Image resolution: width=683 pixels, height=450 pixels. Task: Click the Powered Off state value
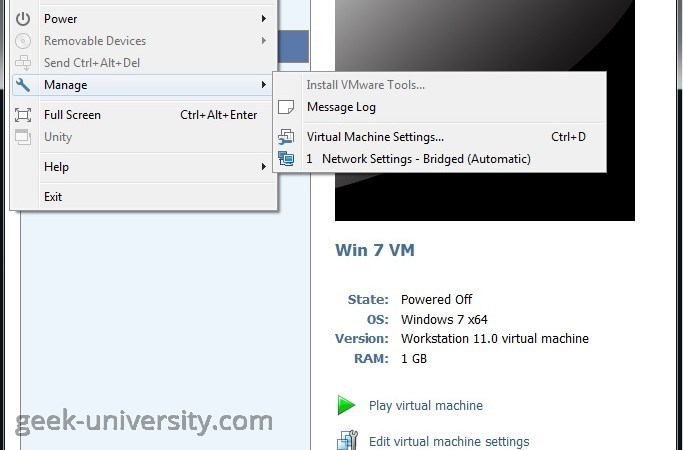(436, 299)
